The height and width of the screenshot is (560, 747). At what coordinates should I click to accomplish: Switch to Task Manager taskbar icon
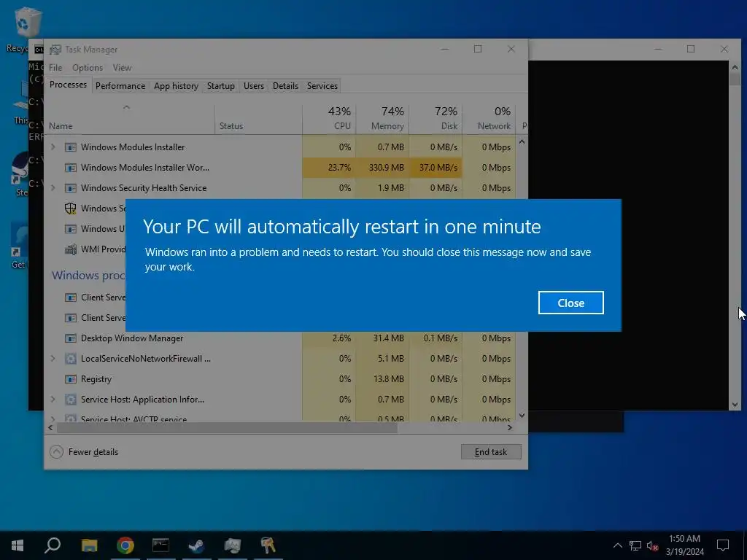tap(232, 545)
